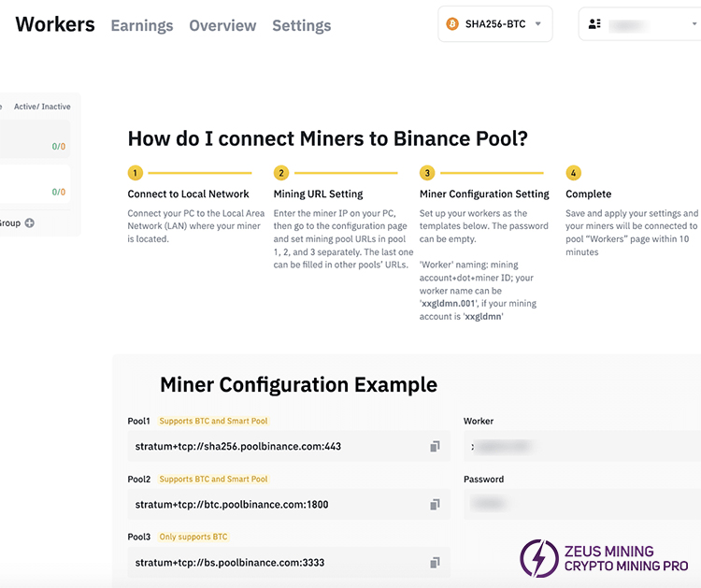This screenshot has width=701, height=588.
Task: Go to the Settings tab
Action: [301, 25]
